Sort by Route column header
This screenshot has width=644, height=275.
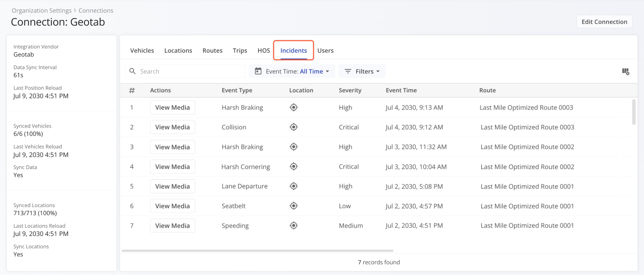(487, 90)
